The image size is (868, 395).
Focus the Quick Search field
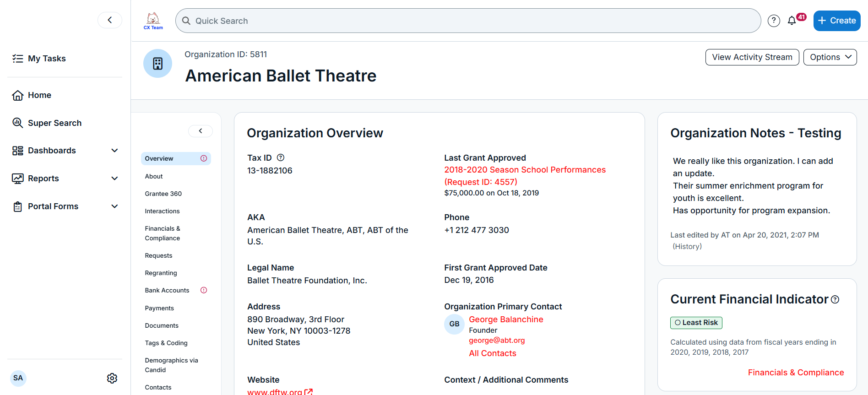pyautogui.click(x=468, y=21)
